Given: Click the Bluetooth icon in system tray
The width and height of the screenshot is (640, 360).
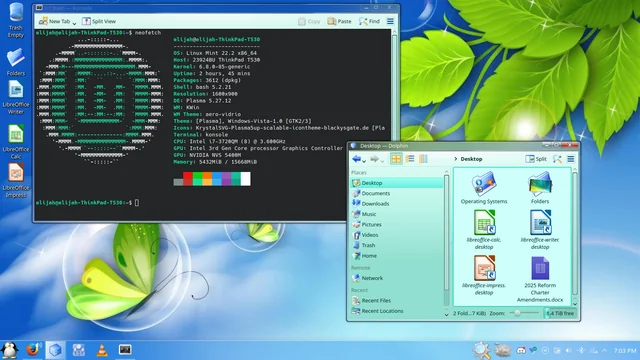Looking at the screenshot, I should tap(581, 351).
